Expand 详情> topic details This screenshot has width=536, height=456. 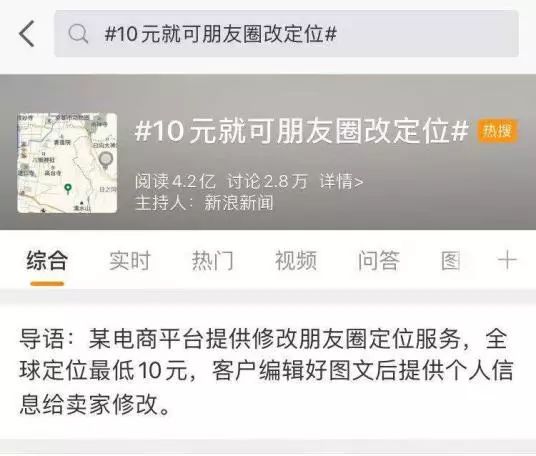tap(341, 181)
